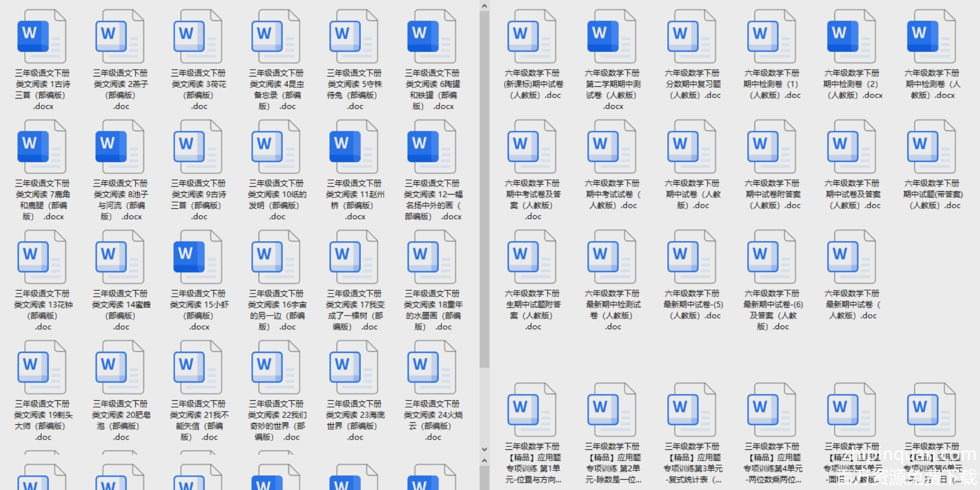Click the scroll up arrow of left pane
980x490 pixels.
pos(484,6)
